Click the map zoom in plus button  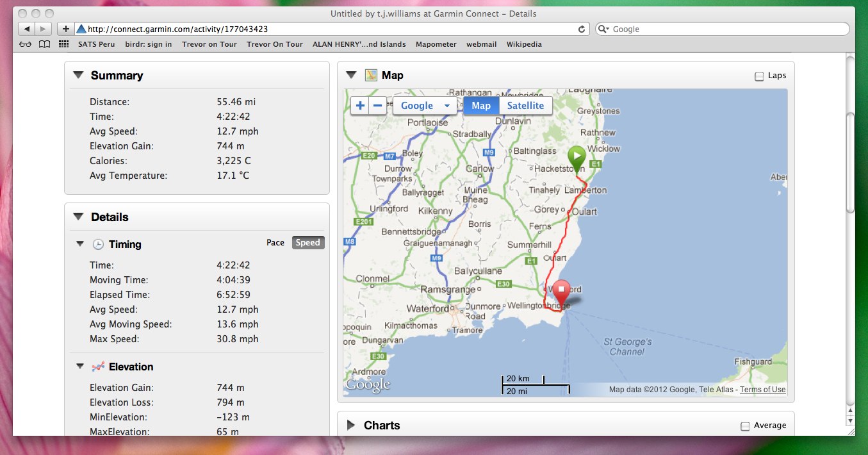click(360, 106)
